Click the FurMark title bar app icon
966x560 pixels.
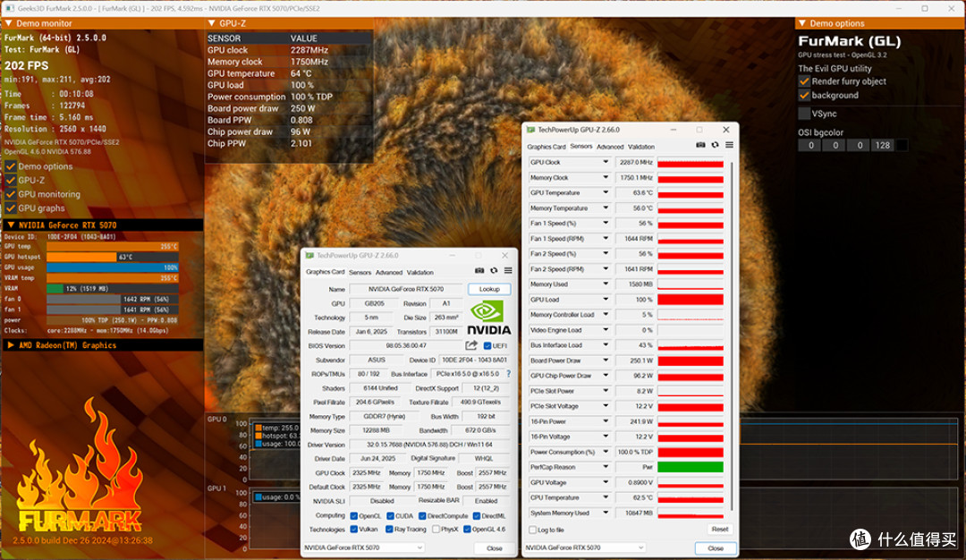coord(9,9)
